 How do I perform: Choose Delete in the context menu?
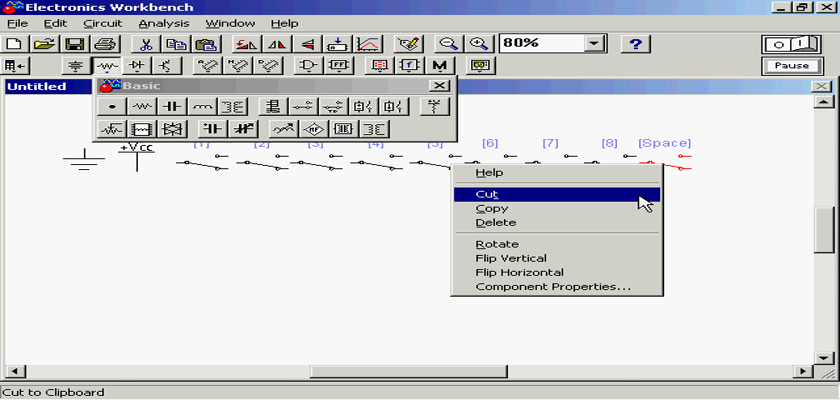(x=557, y=223)
